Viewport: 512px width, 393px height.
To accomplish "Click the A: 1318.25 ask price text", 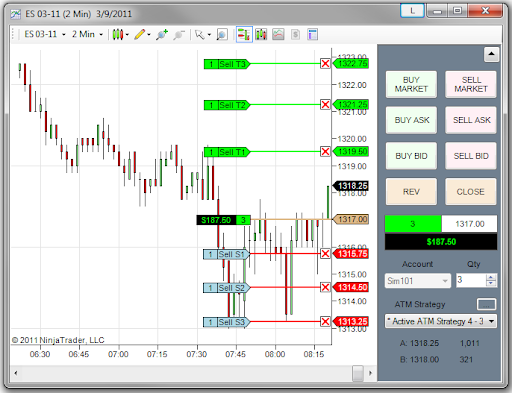I will pos(419,343).
